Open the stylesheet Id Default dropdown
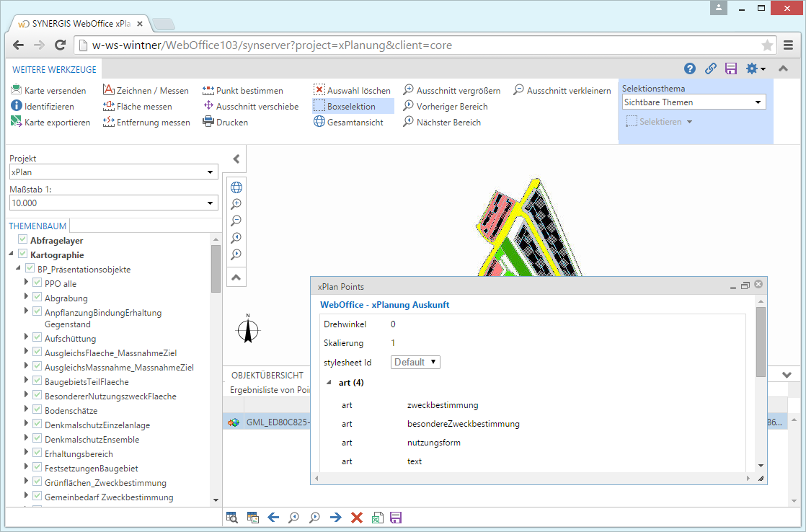 [x=415, y=361]
